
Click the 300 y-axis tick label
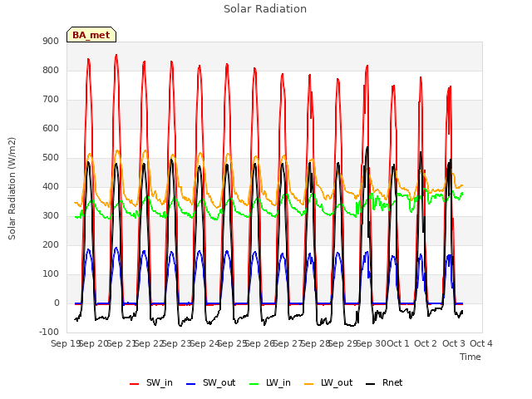51,216
